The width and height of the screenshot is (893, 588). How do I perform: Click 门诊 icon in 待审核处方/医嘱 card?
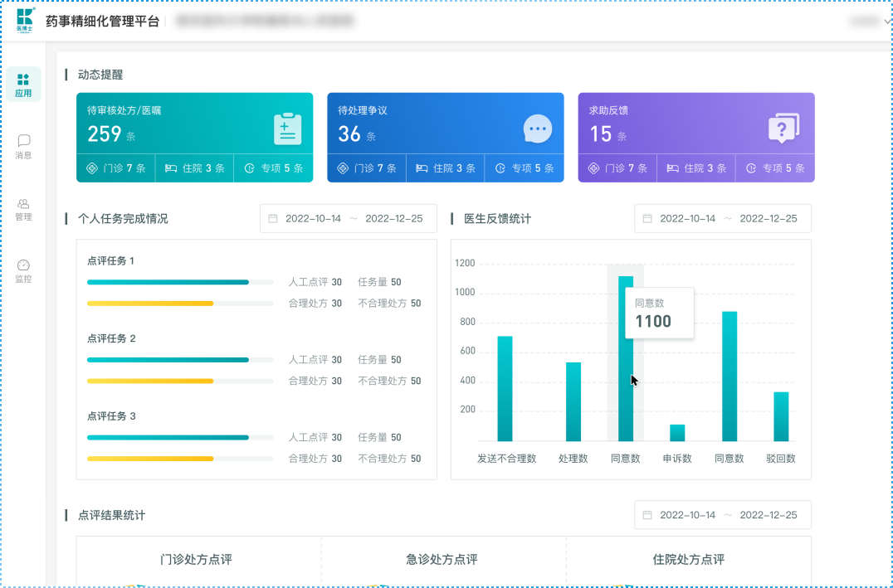[92, 168]
